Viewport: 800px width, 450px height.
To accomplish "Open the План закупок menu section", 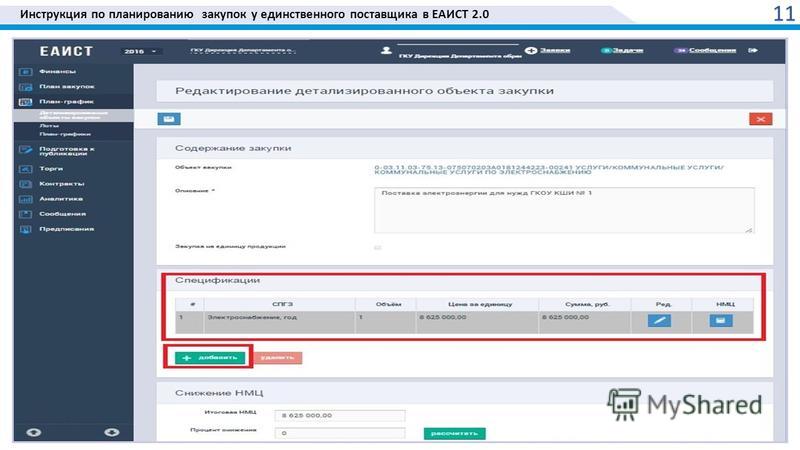I will [67, 87].
